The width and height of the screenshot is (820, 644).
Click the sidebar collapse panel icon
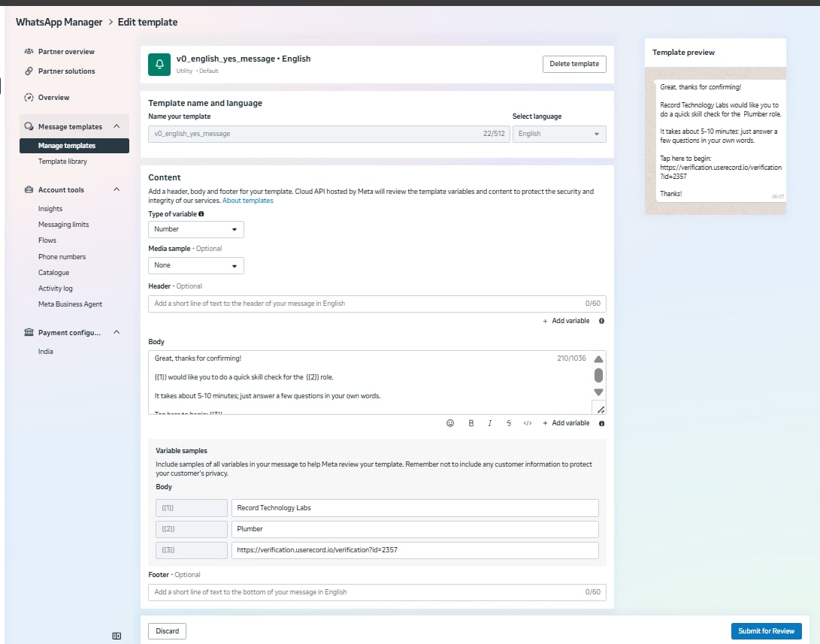[x=116, y=636]
